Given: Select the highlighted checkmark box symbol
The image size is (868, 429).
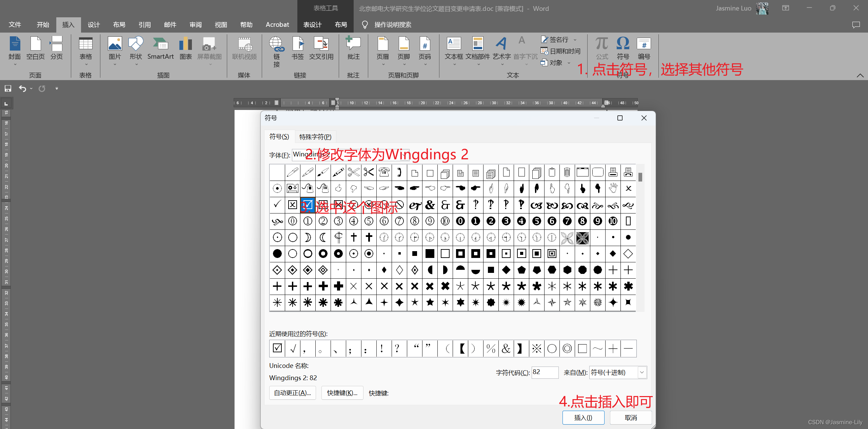Looking at the screenshot, I should [308, 205].
